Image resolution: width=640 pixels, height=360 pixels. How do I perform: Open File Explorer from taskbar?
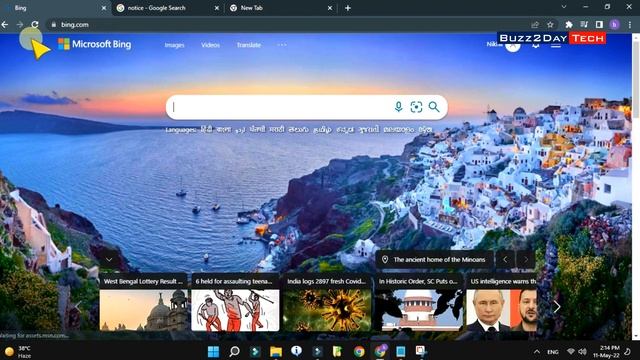coord(276,351)
